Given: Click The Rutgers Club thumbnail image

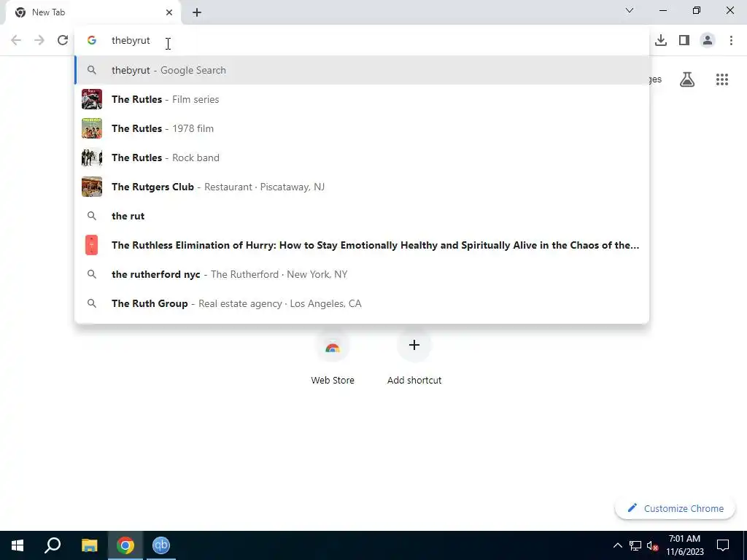Looking at the screenshot, I should (92, 187).
